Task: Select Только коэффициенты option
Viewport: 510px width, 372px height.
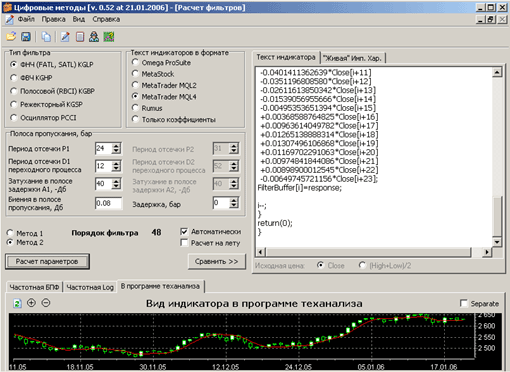Action: point(174,119)
